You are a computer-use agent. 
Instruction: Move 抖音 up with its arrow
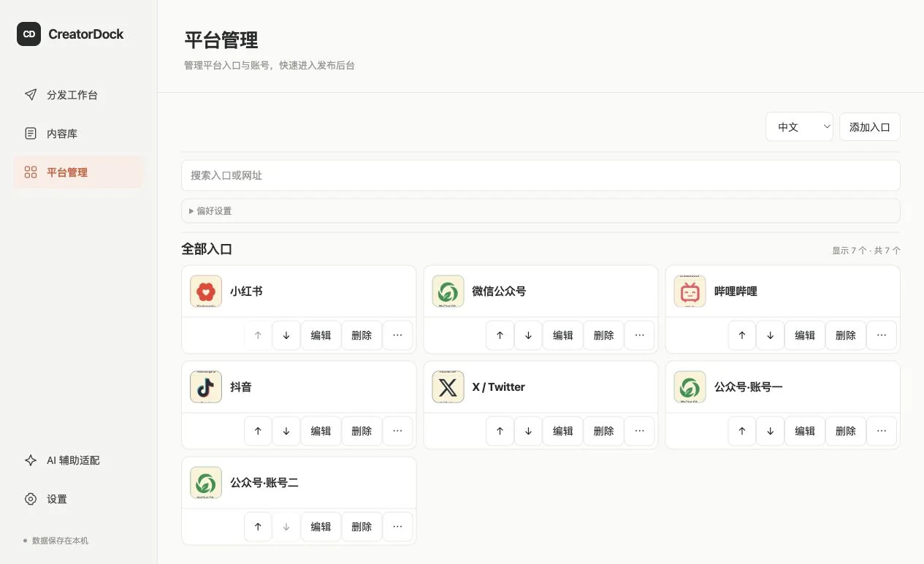258,431
